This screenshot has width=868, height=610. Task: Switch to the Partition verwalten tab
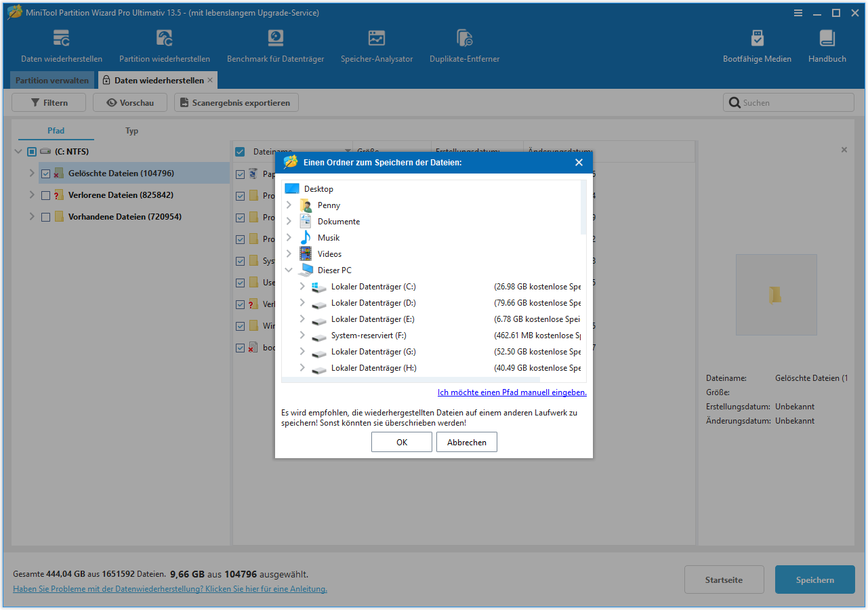[x=51, y=80]
